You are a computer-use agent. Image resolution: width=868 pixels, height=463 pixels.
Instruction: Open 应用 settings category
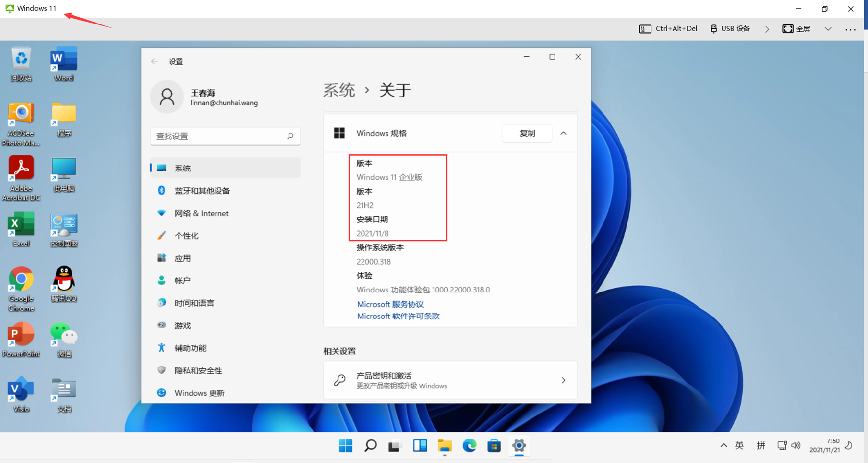225,258
